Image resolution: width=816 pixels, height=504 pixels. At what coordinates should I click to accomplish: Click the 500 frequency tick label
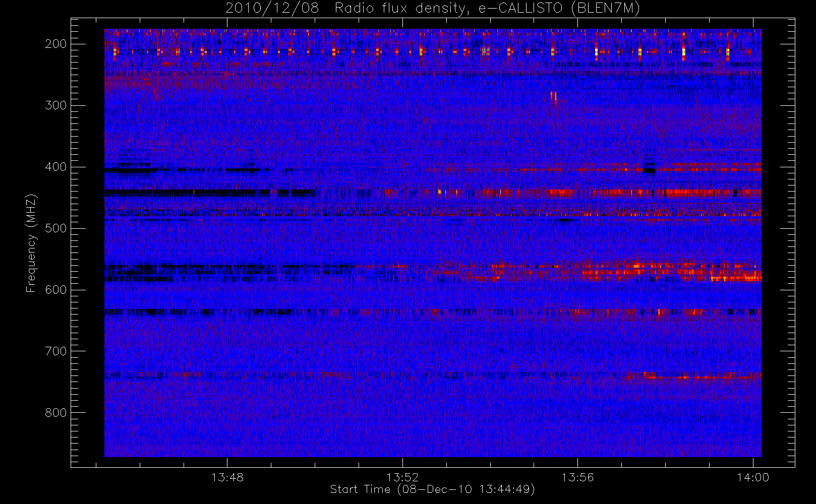[56, 228]
